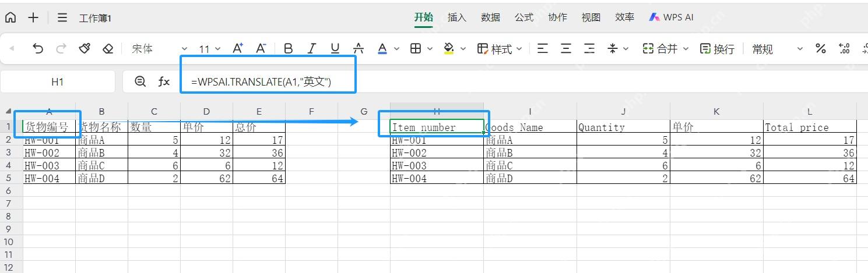Viewport: 868px width, 273px height.
Task: Click the undo arrow
Action: tap(38, 49)
